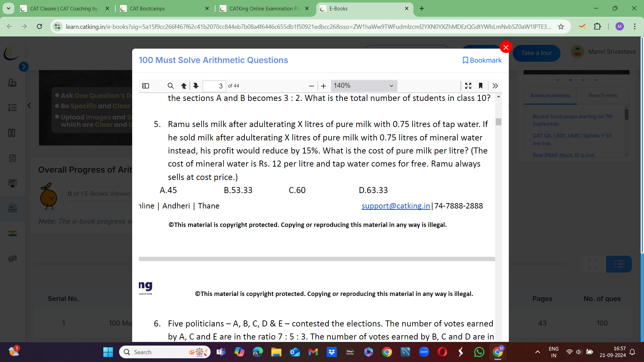The height and width of the screenshot is (362, 644).
Task: Open File Explorer from taskbar
Action: pyautogui.click(x=276, y=352)
